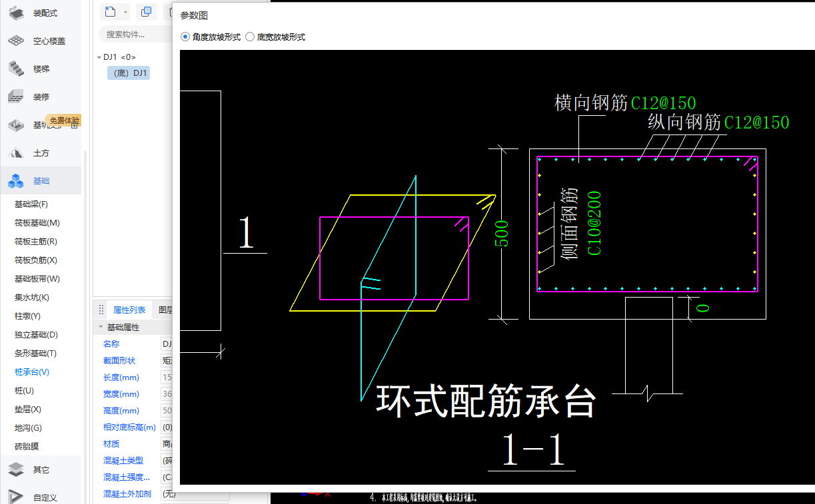
Task: Choose 独立基础(D) component type
Action: coord(36,335)
